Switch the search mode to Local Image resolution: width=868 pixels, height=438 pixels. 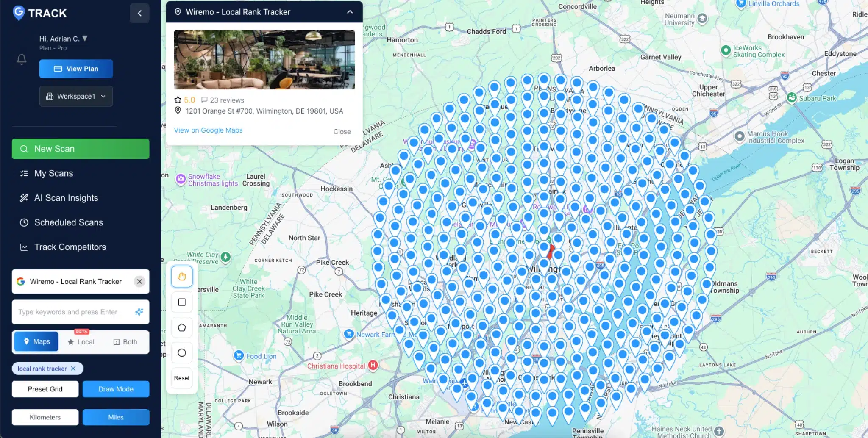coord(81,342)
